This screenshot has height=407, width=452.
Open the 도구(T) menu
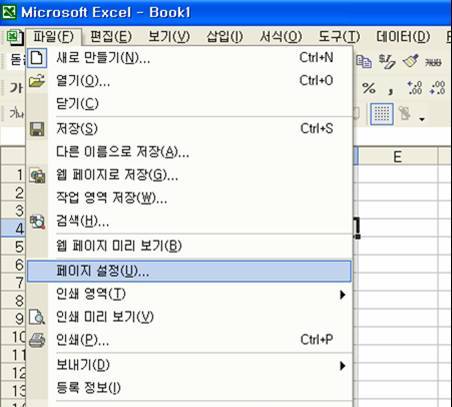pos(339,37)
